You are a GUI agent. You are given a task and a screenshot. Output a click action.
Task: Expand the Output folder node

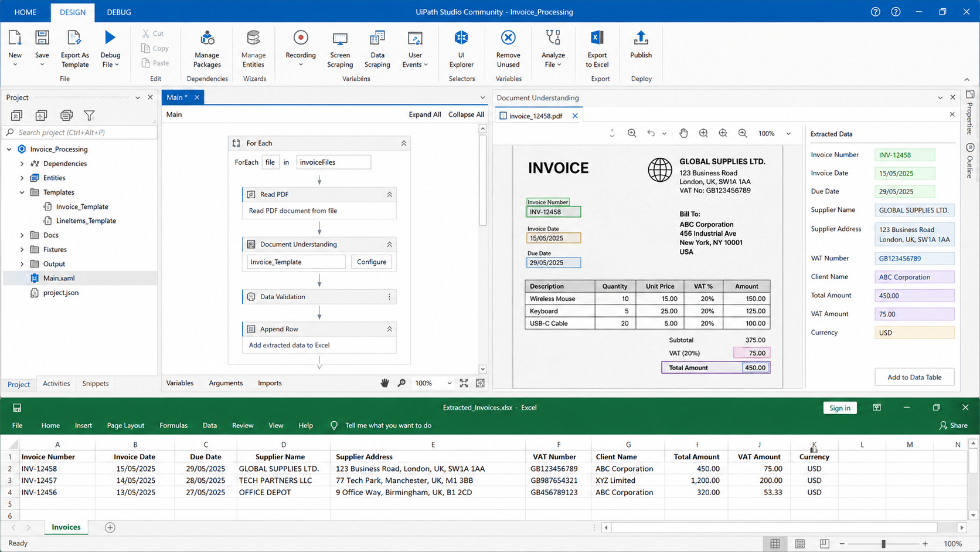[22, 264]
